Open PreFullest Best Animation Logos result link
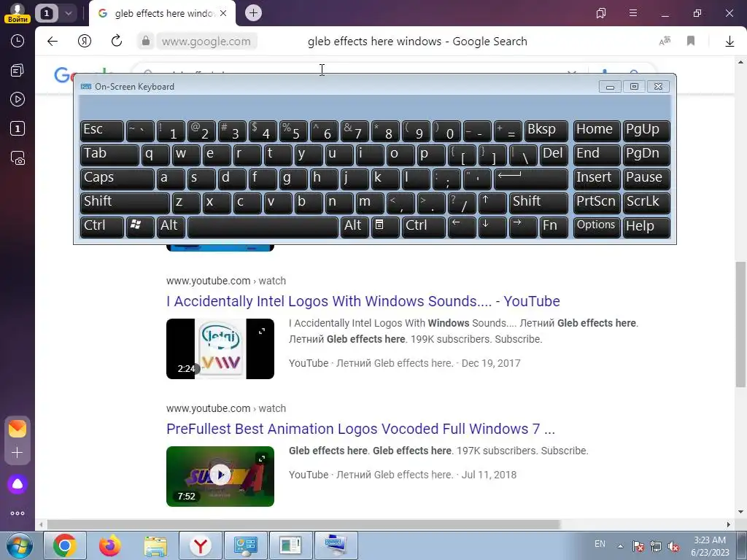The width and height of the screenshot is (747, 560). coord(360,429)
